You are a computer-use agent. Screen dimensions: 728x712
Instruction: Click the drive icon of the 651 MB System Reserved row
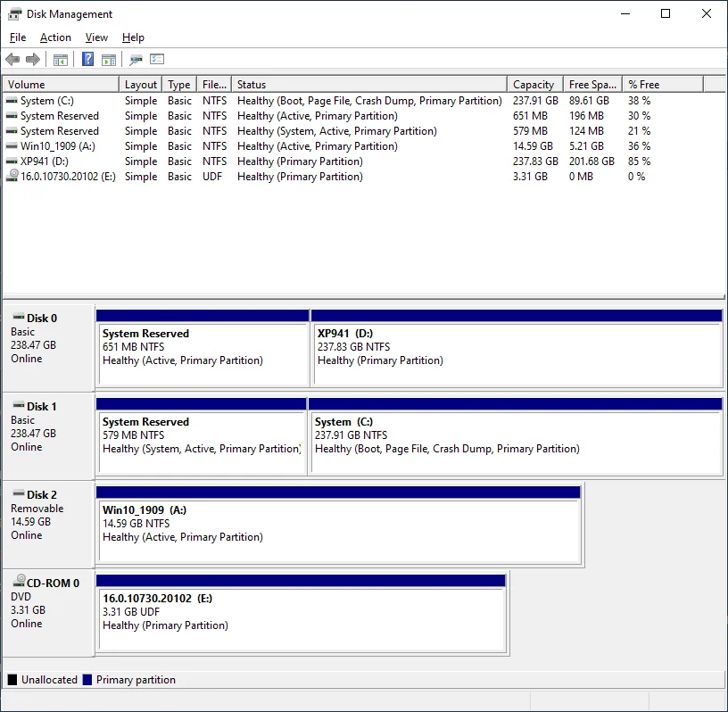(12, 116)
